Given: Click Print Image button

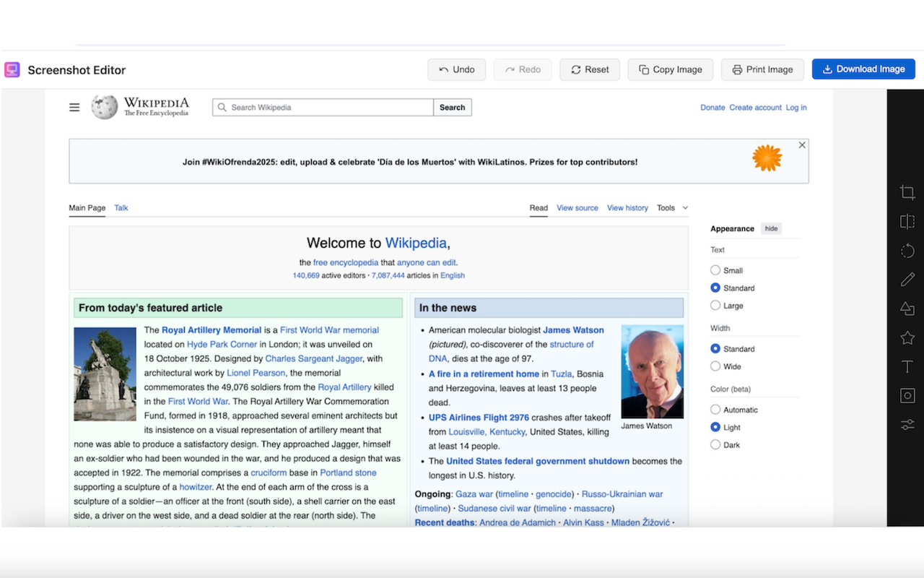Looking at the screenshot, I should click(x=762, y=69).
